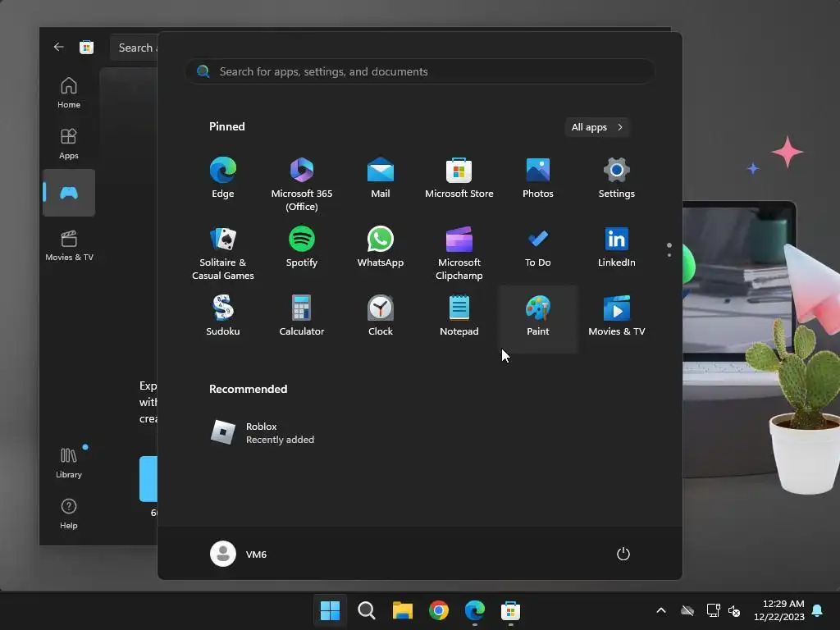The width and height of the screenshot is (840, 630).
Task: Open Notepad from Pinned
Action: 459,316
